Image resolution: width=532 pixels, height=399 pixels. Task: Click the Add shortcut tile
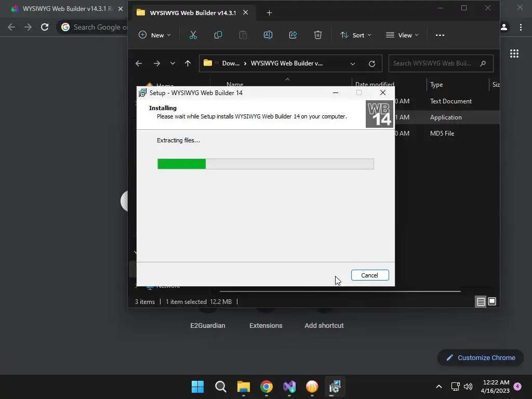tap(324, 325)
